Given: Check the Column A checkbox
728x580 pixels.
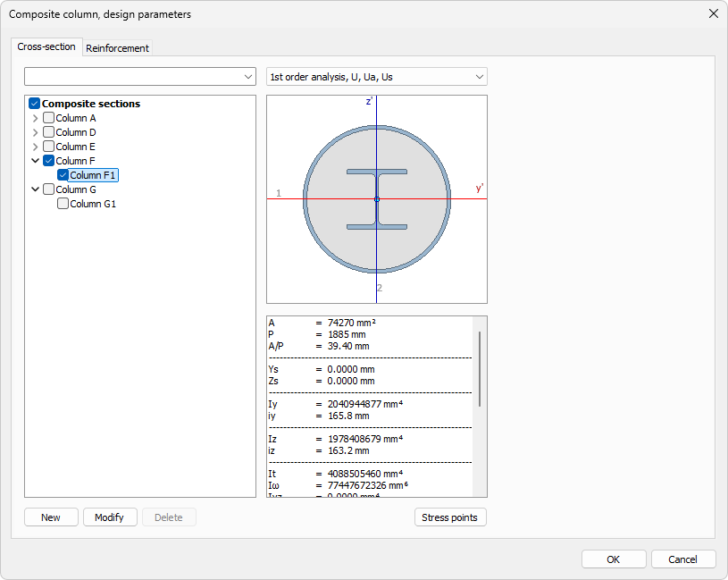Looking at the screenshot, I should pos(49,117).
